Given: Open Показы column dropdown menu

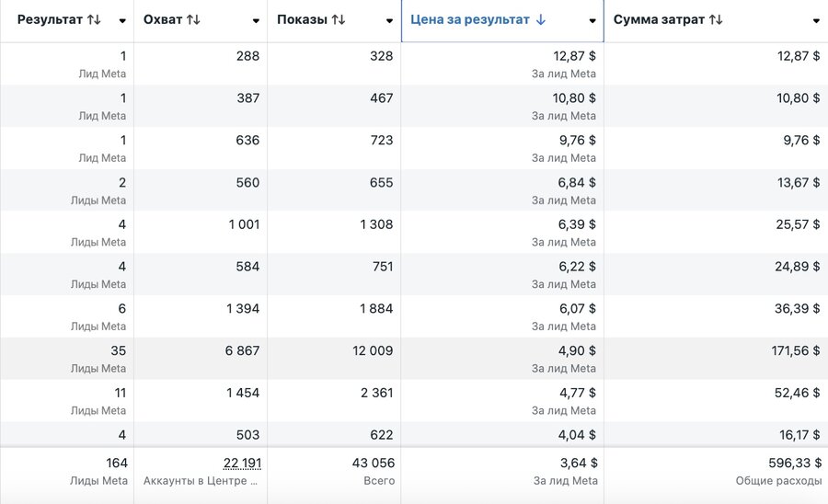Looking at the screenshot, I should coord(390,21).
